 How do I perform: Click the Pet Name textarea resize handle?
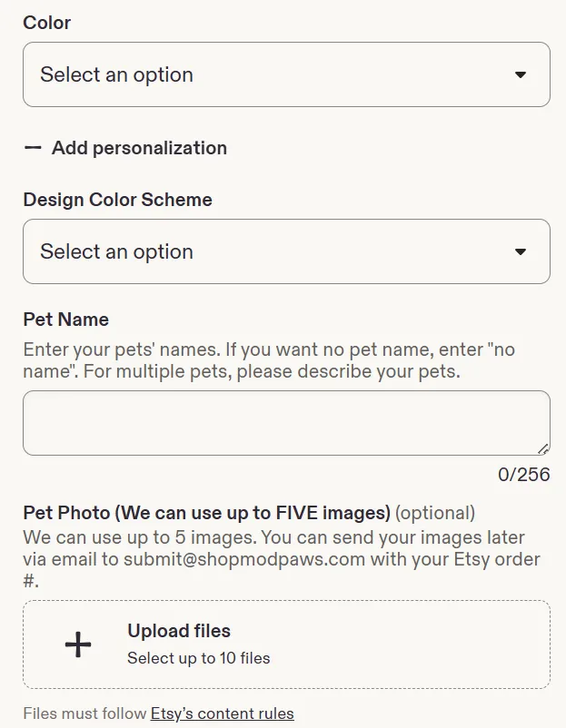543,448
